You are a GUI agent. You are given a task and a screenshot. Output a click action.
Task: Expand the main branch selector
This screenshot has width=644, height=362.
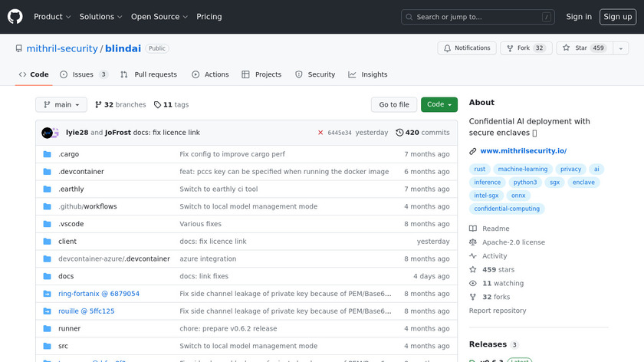[61, 105]
